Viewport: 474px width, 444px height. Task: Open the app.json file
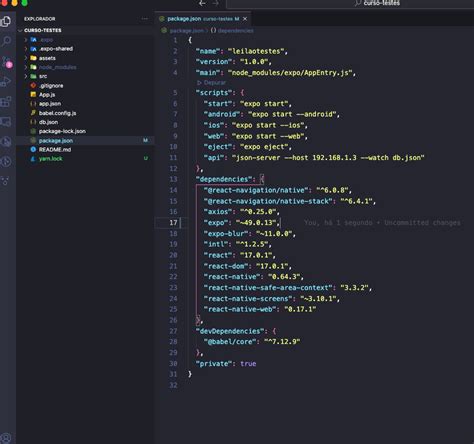point(50,104)
